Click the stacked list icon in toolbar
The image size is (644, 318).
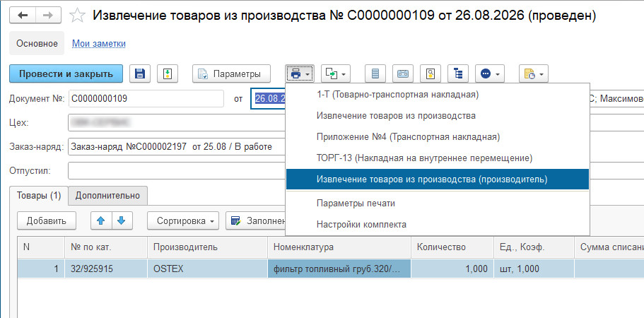tap(375, 74)
